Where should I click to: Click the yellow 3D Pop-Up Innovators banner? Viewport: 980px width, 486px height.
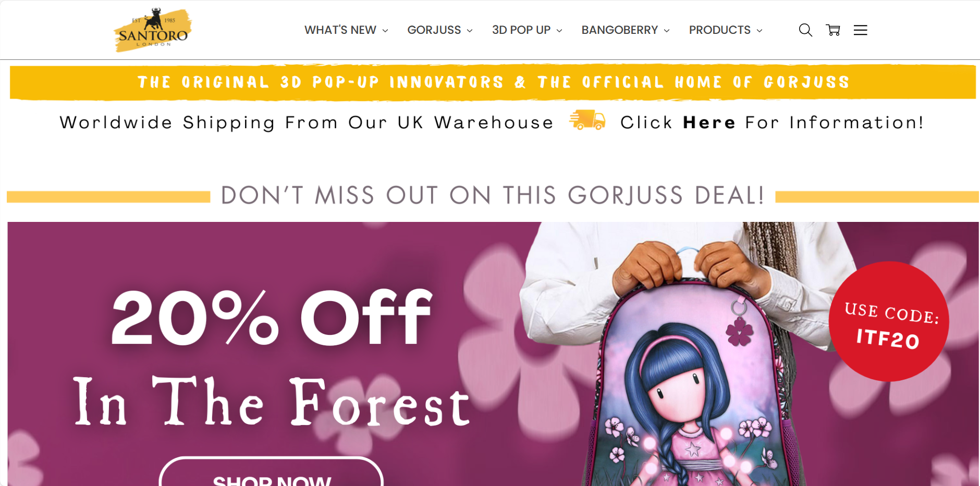(x=493, y=82)
